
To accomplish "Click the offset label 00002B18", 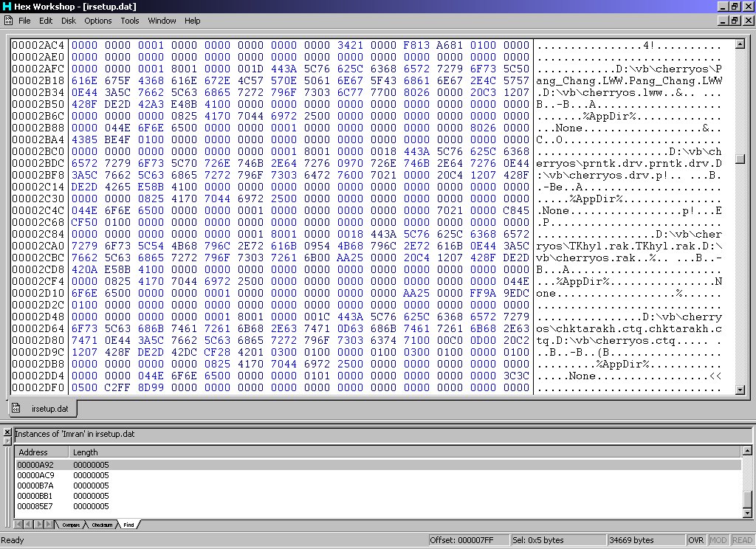I will tap(38, 80).
